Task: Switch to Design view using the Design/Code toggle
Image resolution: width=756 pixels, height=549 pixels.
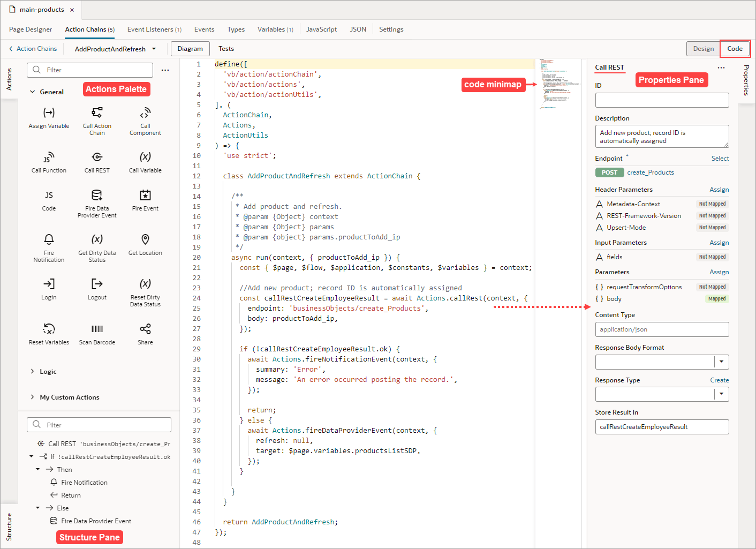Action: 703,48
